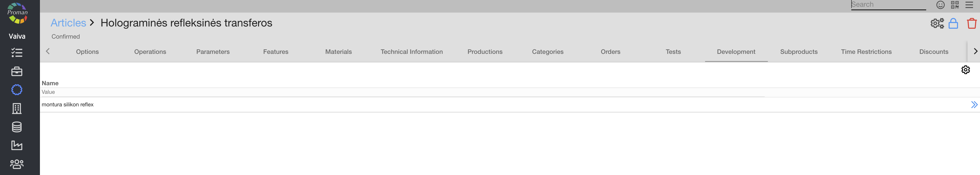Open the factory production icon in sidebar
980x175 pixels.
[17, 145]
